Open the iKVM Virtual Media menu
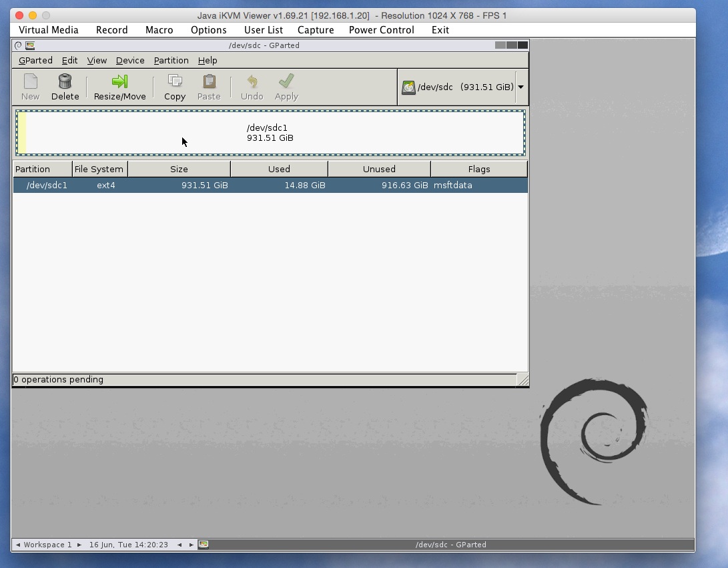Viewport: 728px width, 568px height. (x=49, y=30)
